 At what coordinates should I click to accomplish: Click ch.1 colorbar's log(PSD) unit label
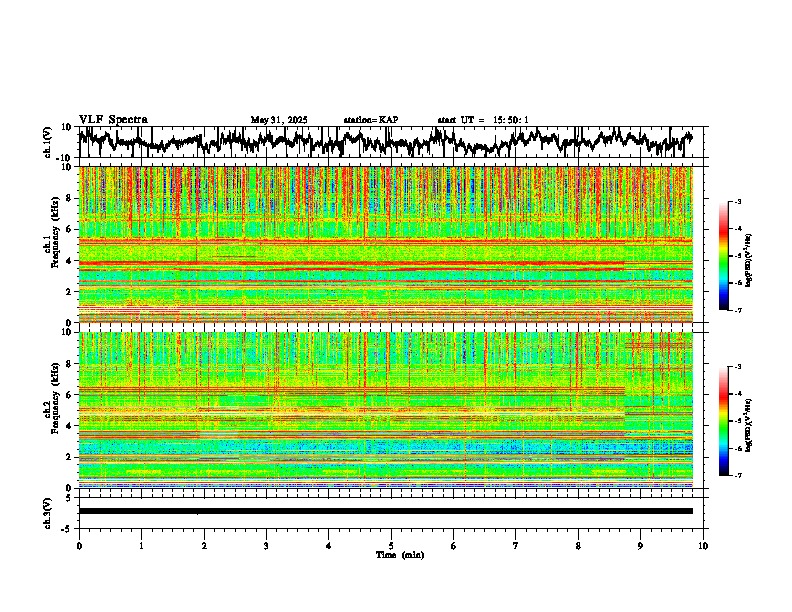(749, 261)
